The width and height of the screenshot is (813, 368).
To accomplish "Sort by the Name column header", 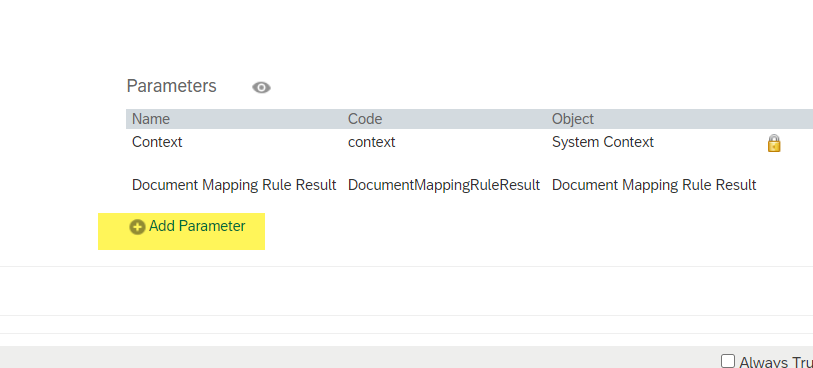I will pyautogui.click(x=151, y=119).
